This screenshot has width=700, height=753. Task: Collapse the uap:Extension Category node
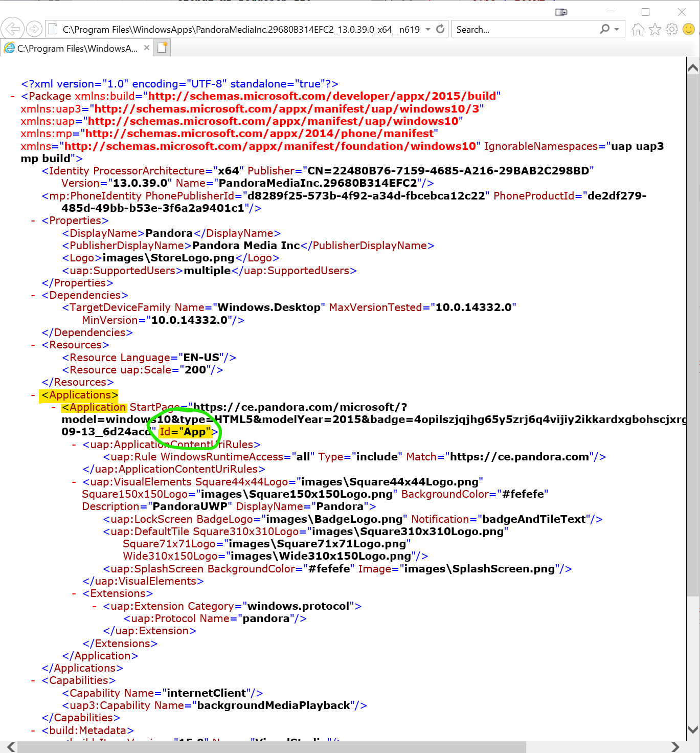pyautogui.click(x=95, y=606)
